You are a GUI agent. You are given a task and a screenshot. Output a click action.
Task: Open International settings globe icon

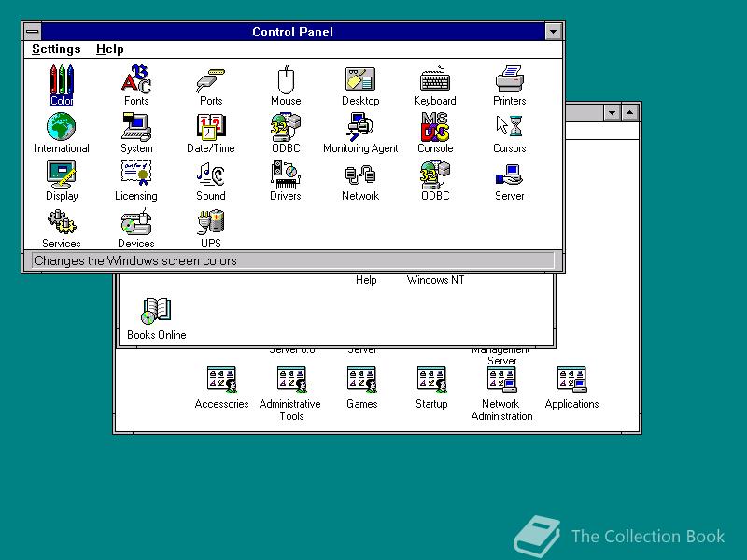tap(62, 133)
